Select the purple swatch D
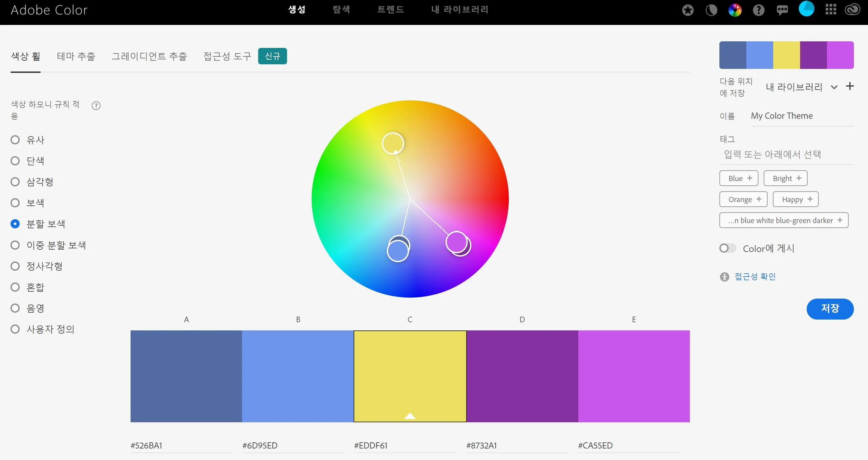This screenshot has height=460, width=868. 522,376
